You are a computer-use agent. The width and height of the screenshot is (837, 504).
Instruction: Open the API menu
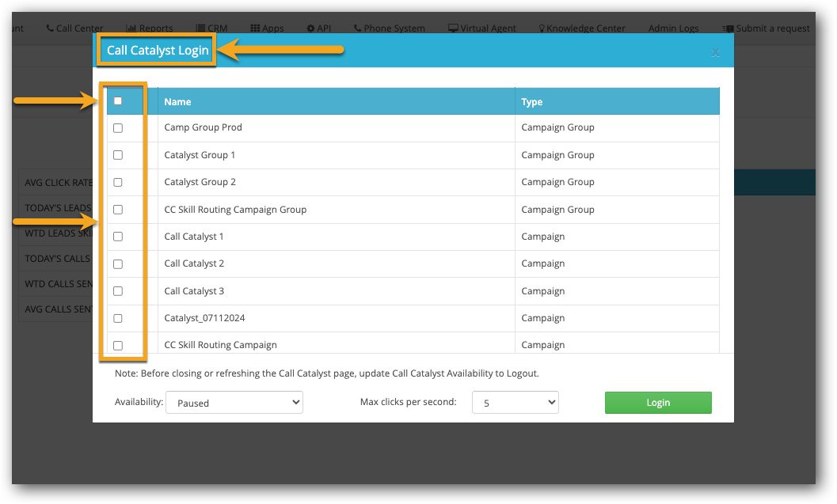[x=318, y=28]
